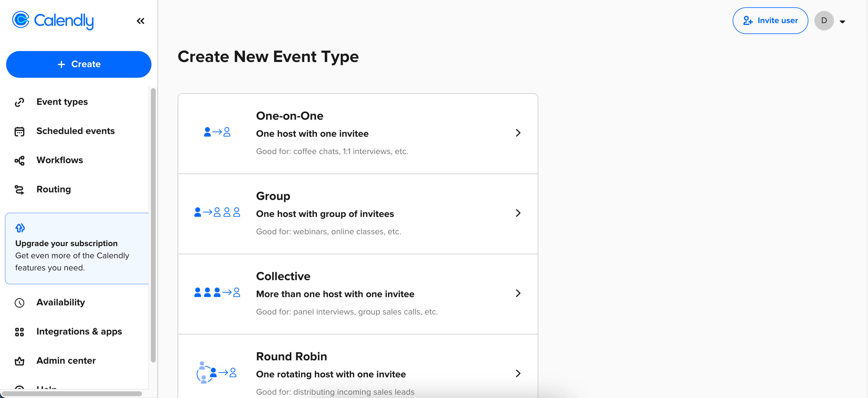Expand One-on-One with its chevron
This screenshot has height=398, width=868.
tap(518, 133)
